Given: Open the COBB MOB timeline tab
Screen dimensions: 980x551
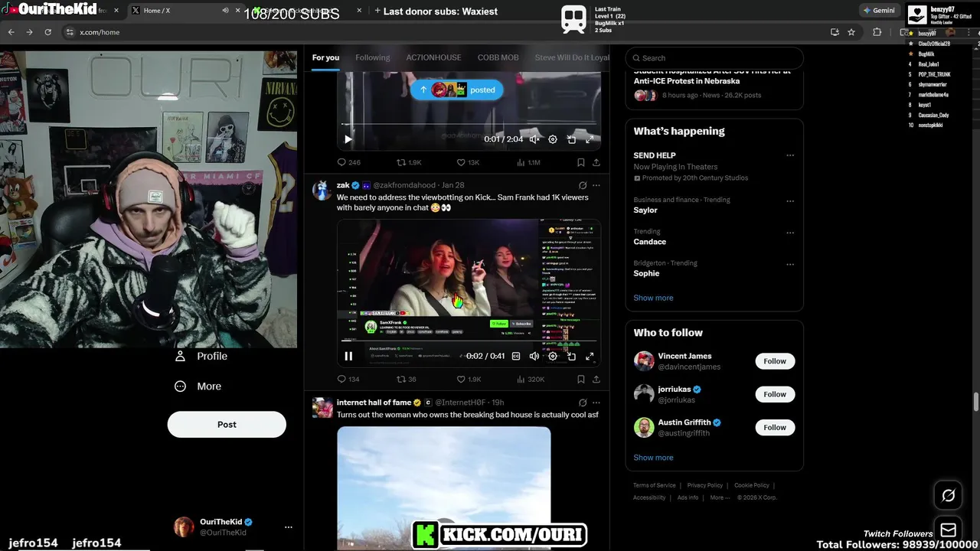Looking at the screenshot, I should point(498,57).
